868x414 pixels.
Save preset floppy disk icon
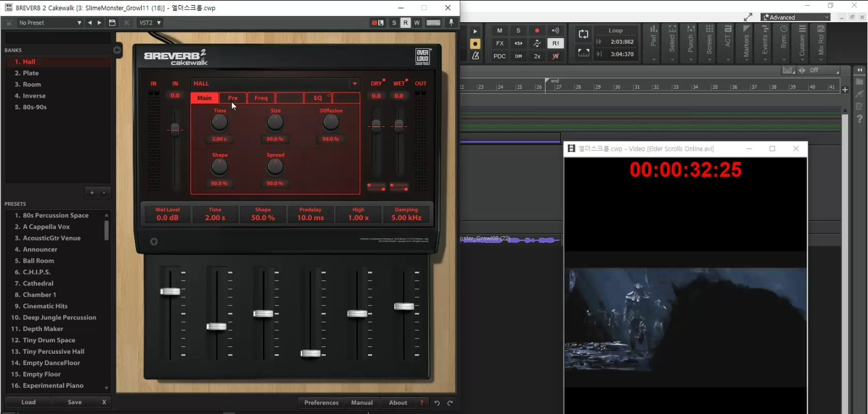(112, 23)
